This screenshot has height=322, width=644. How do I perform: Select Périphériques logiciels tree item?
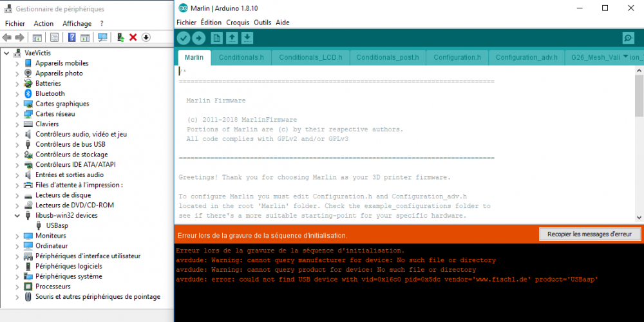pos(69,266)
